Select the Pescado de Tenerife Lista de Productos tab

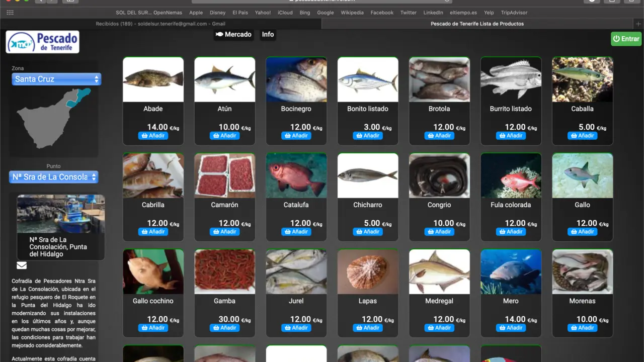pos(477,24)
